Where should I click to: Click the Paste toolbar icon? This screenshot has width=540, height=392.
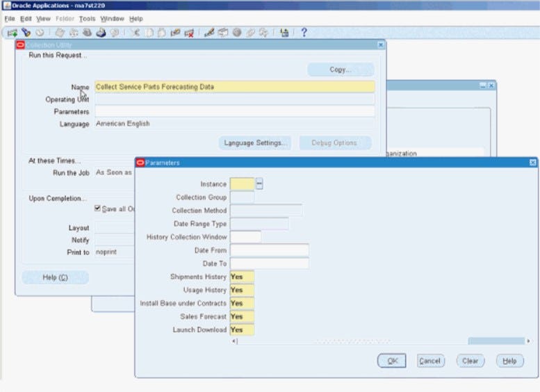tap(162, 33)
